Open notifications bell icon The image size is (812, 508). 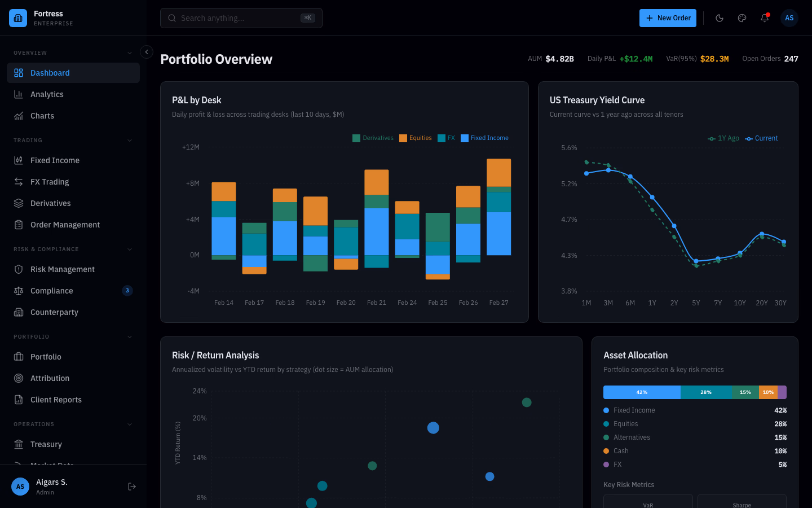[765, 18]
